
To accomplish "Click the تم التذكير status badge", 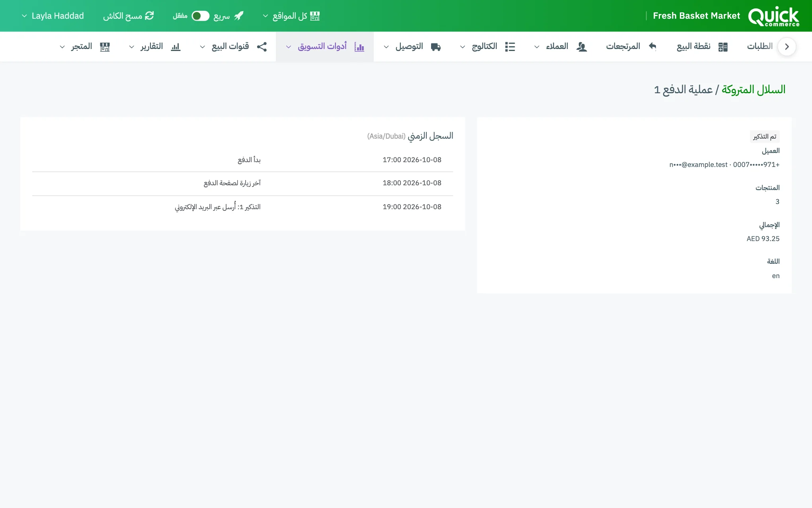I will [x=765, y=137].
